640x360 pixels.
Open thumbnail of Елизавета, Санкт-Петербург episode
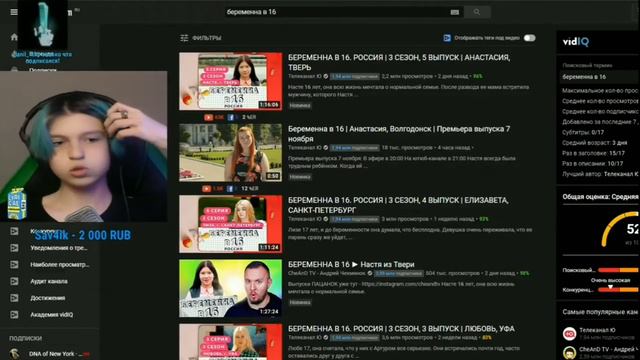coord(231,224)
